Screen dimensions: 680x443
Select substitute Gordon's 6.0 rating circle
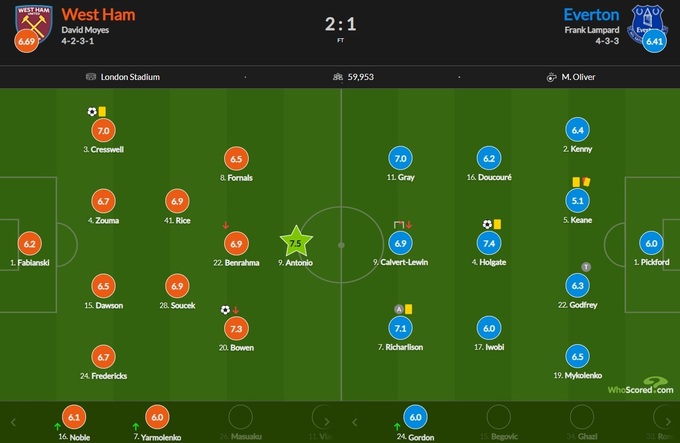click(x=417, y=417)
